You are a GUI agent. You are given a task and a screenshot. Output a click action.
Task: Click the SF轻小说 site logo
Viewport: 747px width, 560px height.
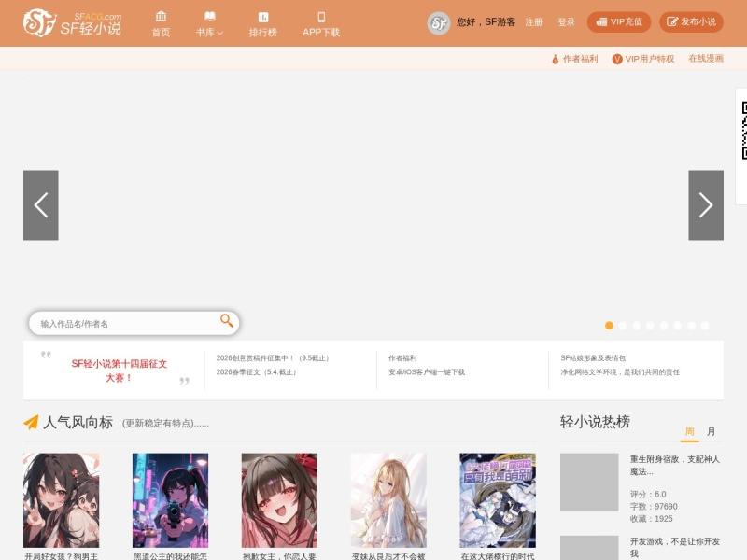tap(72, 22)
